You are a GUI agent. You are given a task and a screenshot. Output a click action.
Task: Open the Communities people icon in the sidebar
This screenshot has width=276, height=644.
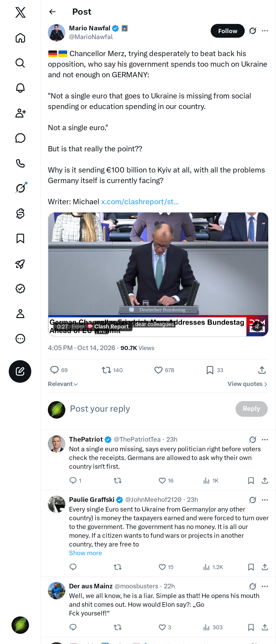pyautogui.click(x=20, y=113)
